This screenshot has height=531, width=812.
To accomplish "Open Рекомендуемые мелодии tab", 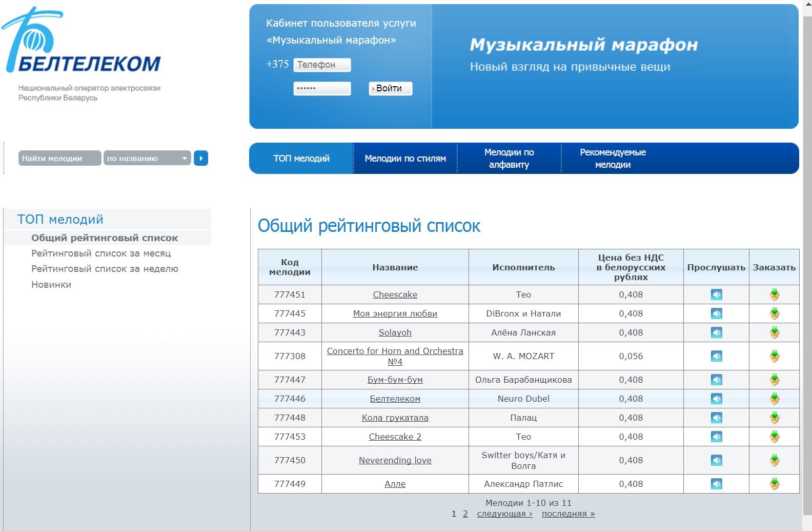I will coord(613,159).
